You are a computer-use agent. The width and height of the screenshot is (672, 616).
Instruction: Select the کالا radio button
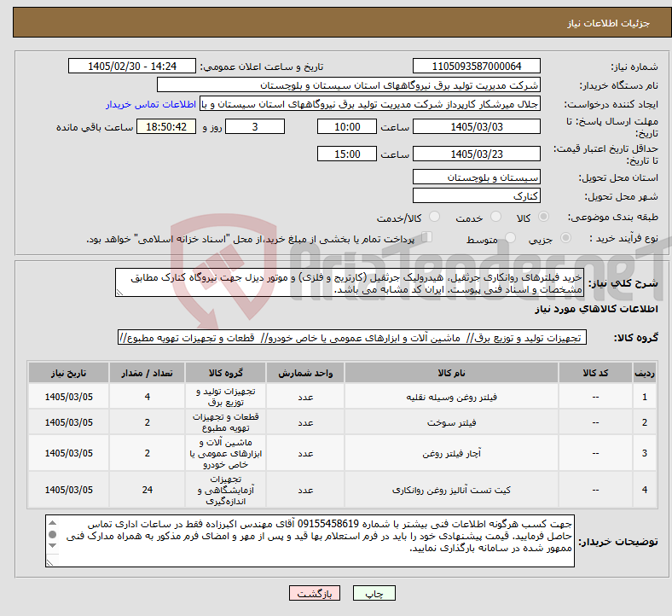click(x=543, y=217)
